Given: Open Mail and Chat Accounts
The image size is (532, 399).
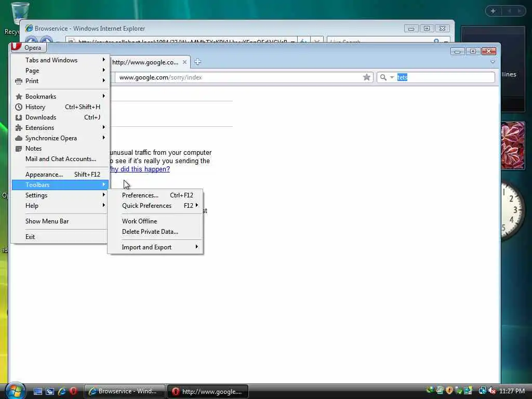Looking at the screenshot, I should pyautogui.click(x=60, y=159).
